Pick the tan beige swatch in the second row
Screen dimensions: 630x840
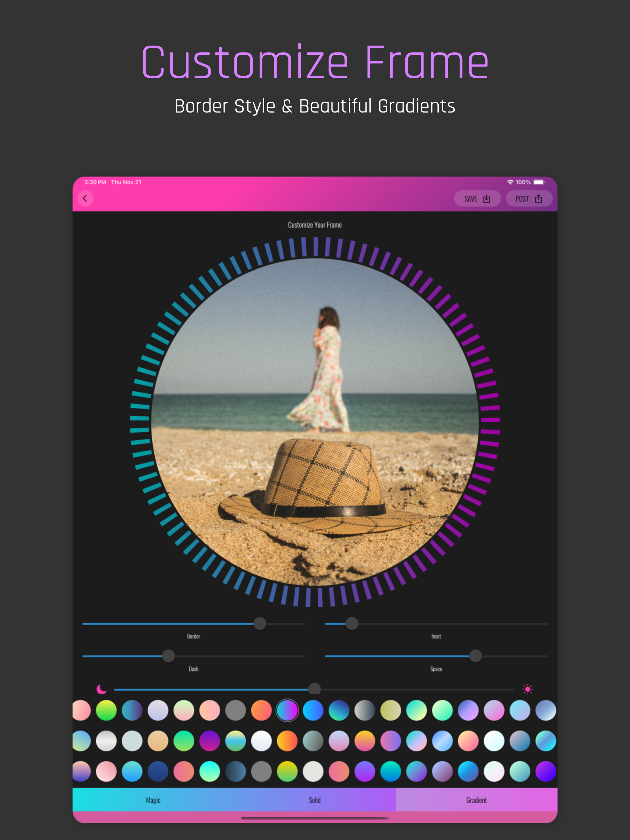tap(158, 741)
